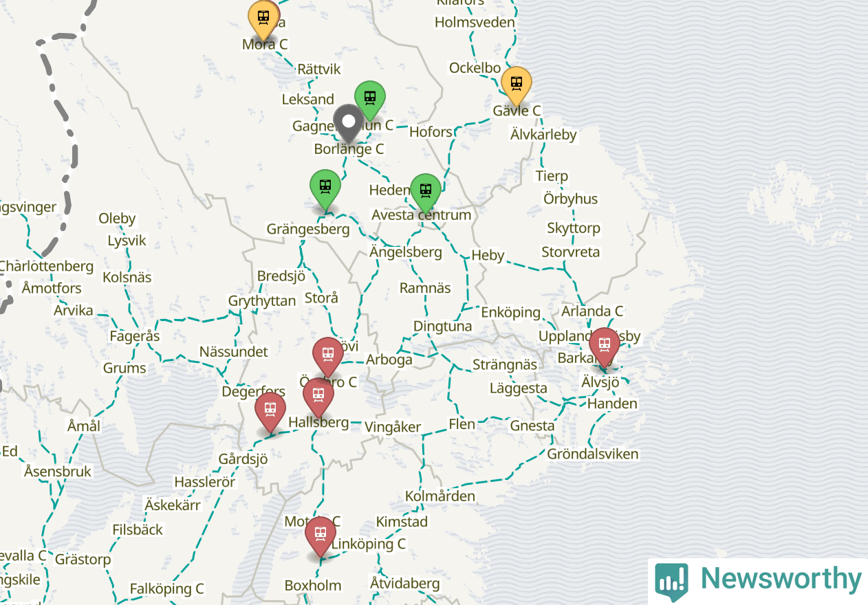Image resolution: width=868 pixels, height=605 pixels.
Task: Select the Äskekärr label
Action: coord(173,505)
